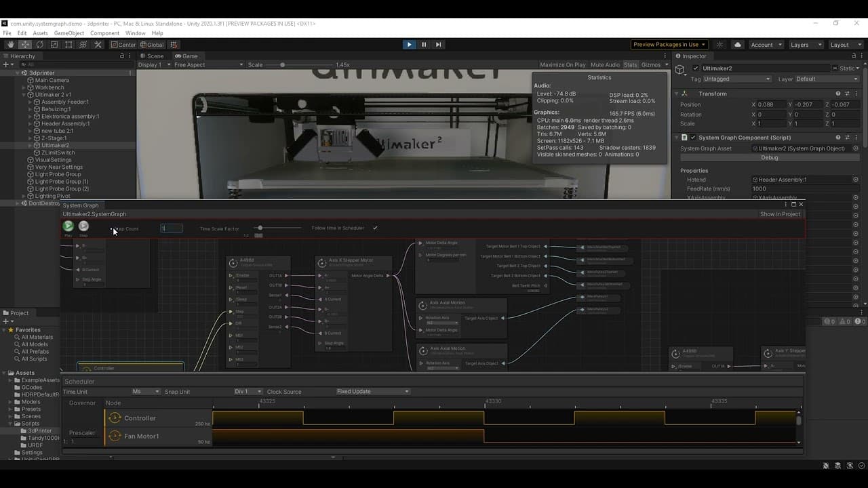Select the Hand tool in toolbar
The image size is (868, 488).
click(10, 45)
